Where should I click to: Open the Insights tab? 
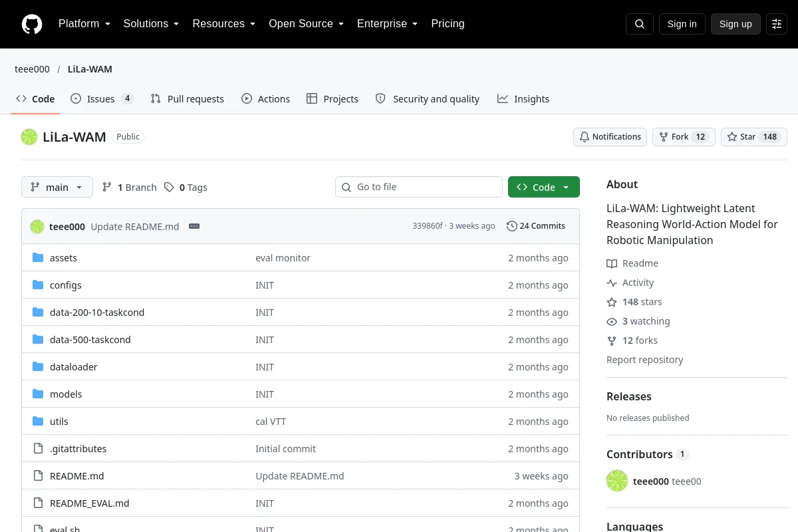pos(523,99)
